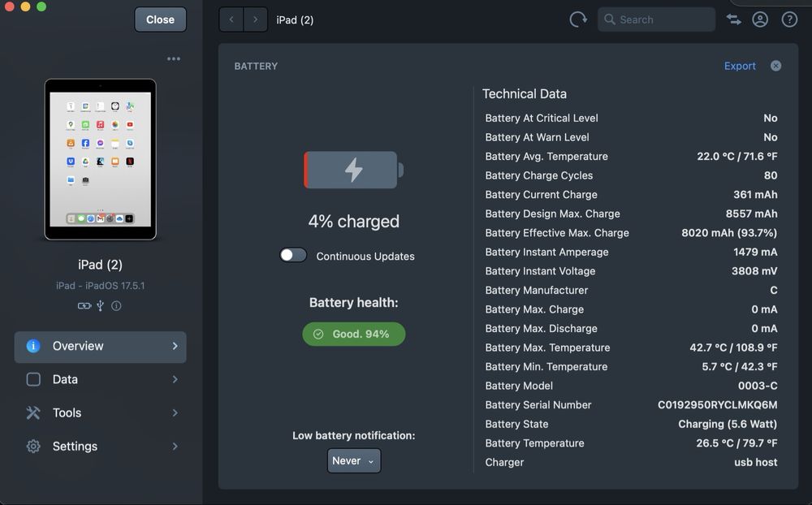Select the Data sidebar item
Image resolution: width=812 pixels, height=505 pixels.
pos(101,380)
